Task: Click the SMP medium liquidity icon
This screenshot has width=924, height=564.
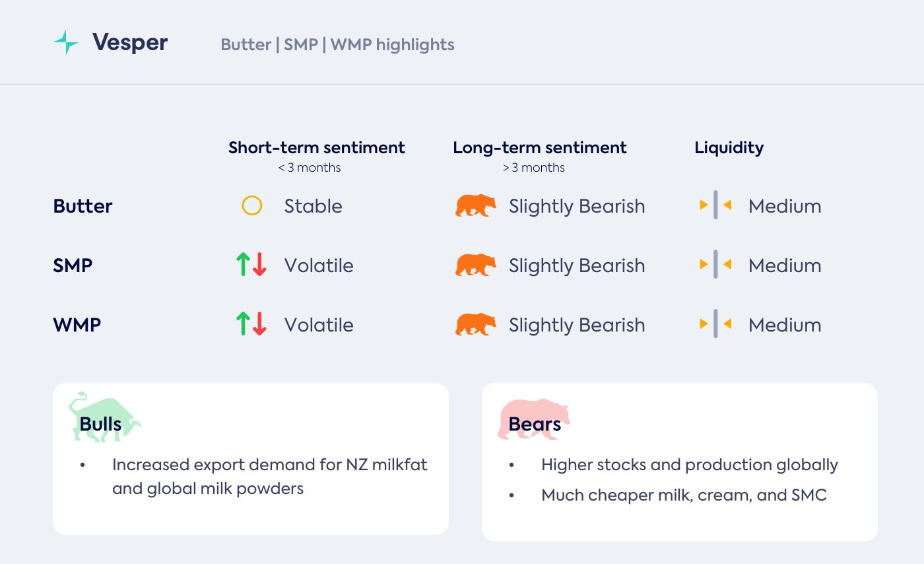Action: pyautogui.click(x=715, y=265)
